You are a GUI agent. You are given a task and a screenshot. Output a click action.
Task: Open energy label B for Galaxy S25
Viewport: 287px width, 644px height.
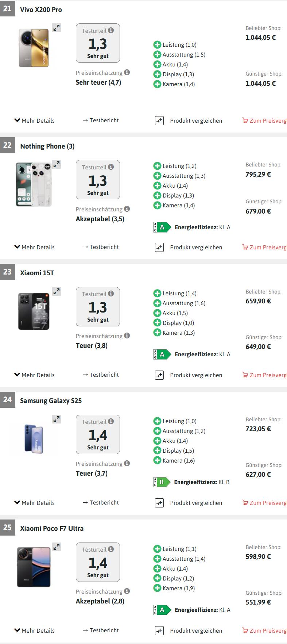click(162, 482)
